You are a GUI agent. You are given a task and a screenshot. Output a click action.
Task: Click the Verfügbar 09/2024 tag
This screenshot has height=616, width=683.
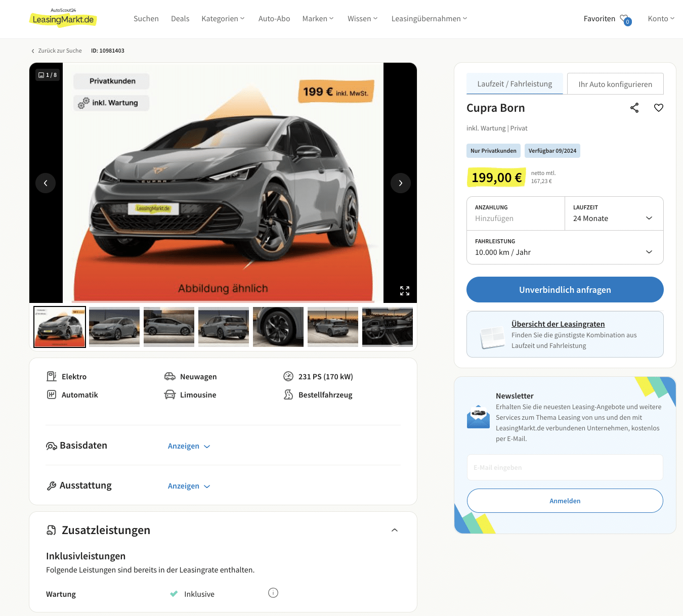552,151
